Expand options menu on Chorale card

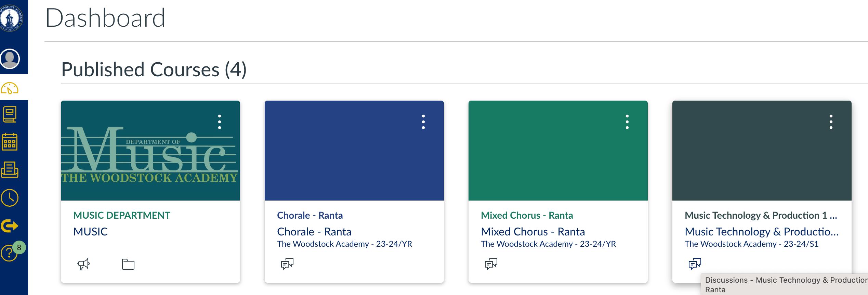tap(423, 122)
